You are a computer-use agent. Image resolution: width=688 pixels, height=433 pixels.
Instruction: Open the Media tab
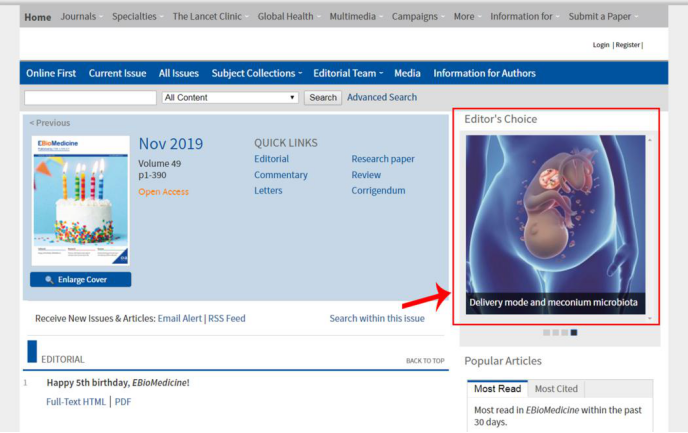[407, 73]
